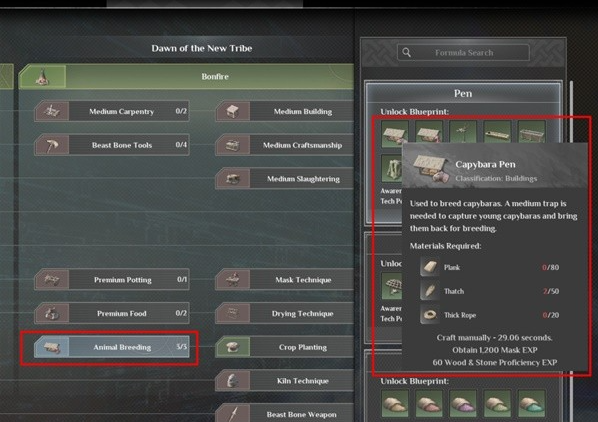
Task: Select the third Pen blueprint thumbnail
Action: 463,132
